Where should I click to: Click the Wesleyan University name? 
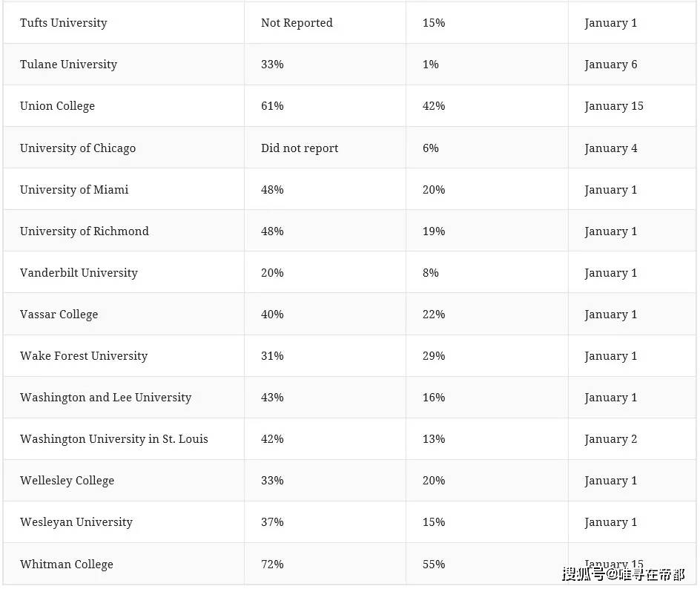(x=76, y=522)
